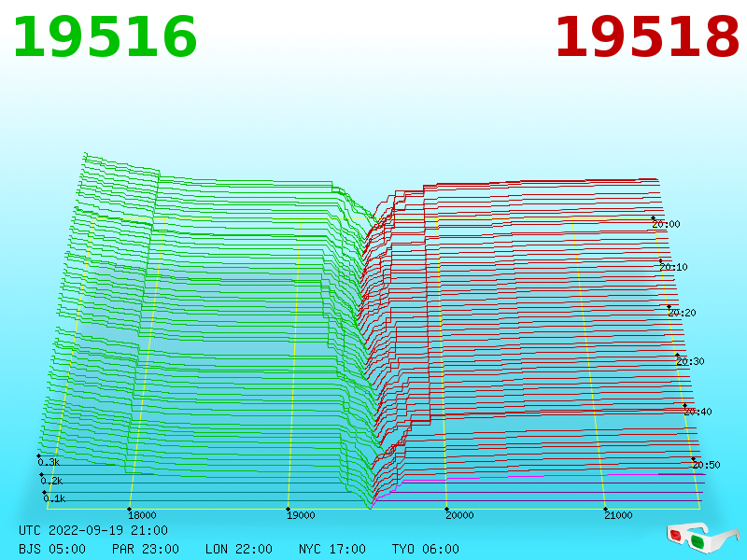Click the TYO 06:00 Tokyo time

[426, 549]
